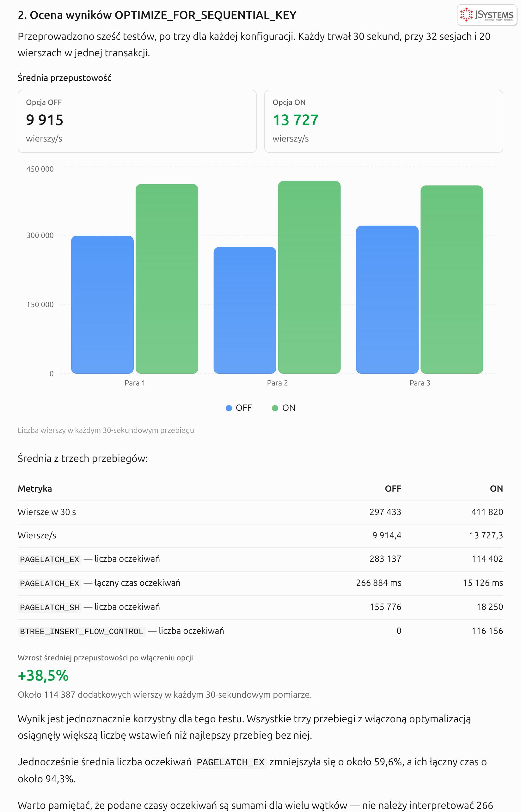
Task: Click the blue OFF bar of Para 3
Action: pyautogui.click(x=387, y=300)
